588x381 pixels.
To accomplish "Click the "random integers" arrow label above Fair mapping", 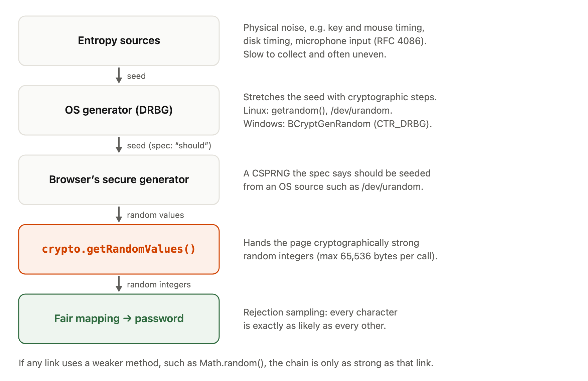I will pos(159,285).
